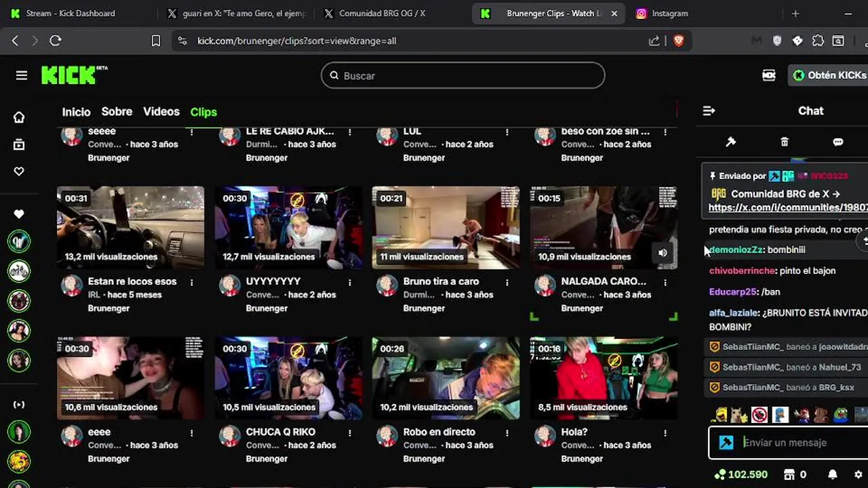This screenshot has width=868, height=488.
Task: Open options menu for 'eeee' clip
Action: click(x=192, y=432)
